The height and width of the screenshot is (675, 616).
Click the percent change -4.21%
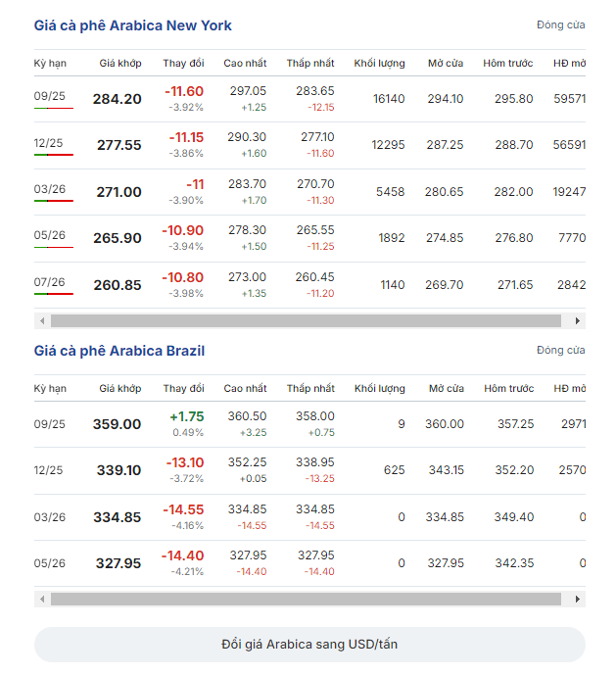187,572
